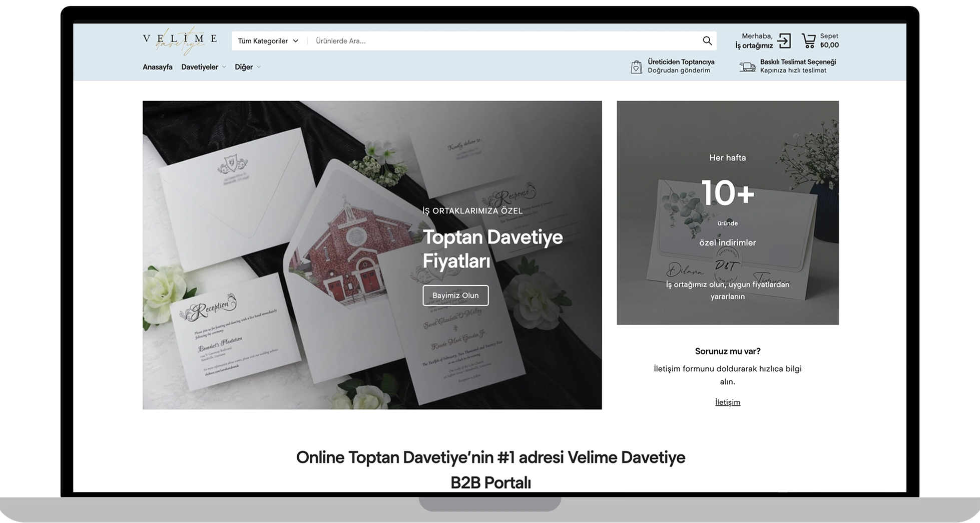Click the Sepet ₺0,00 label
The width and height of the screenshot is (980, 523).
[829, 41]
